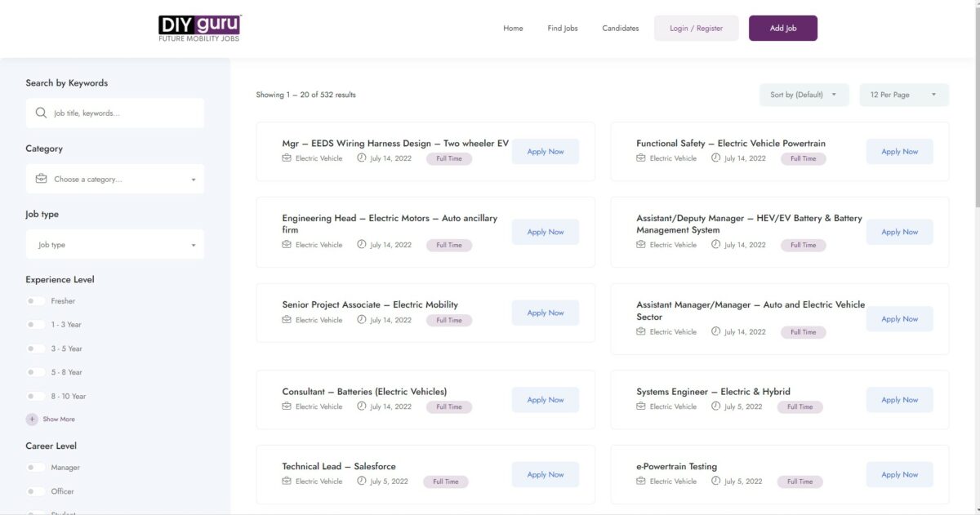
Task: Open the Choose a category dropdown
Action: click(x=115, y=179)
